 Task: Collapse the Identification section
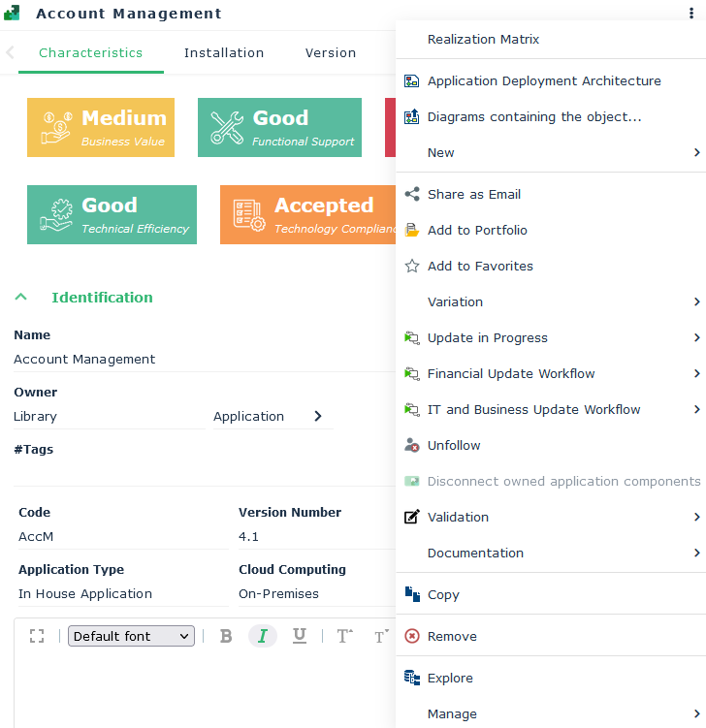(x=21, y=298)
